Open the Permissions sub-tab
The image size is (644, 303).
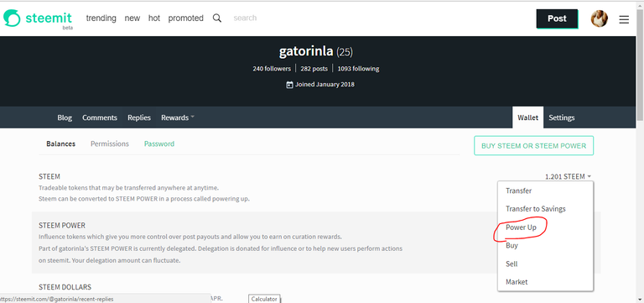click(x=110, y=144)
